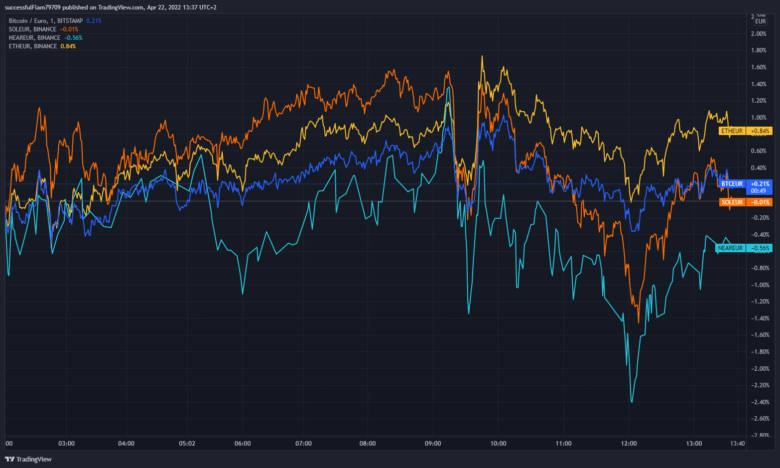Select the 07:00 time axis label
The width and height of the screenshot is (780, 468).
303,444
